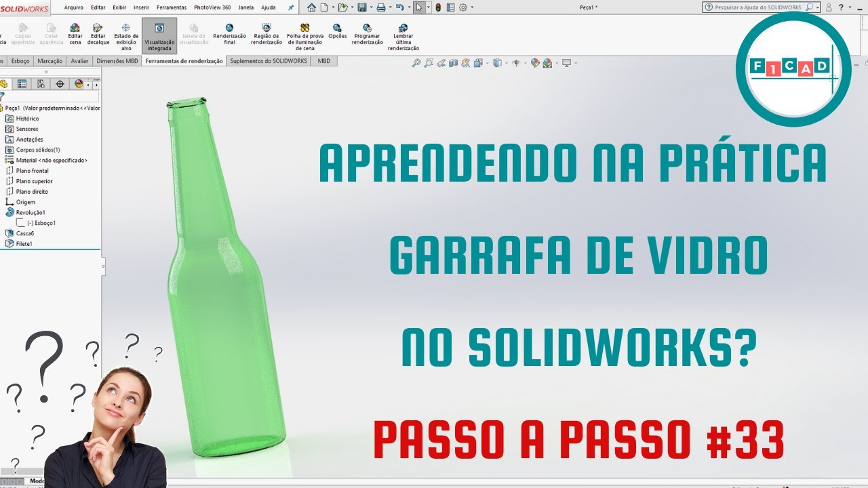Viewport: 868px width, 488px height.
Task: Select the FeatureManager design tree tab
Action: (4, 84)
